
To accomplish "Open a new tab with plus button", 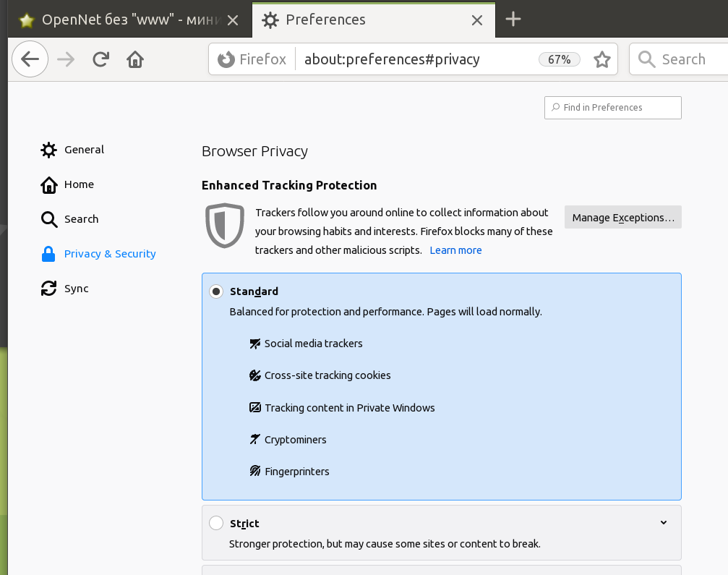I will pos(513,20).
